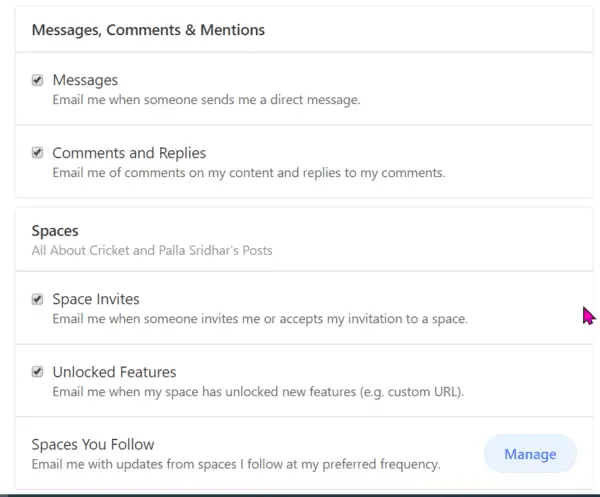This screenshot has width=600, height=497.
Task: Click the 'Comments and Replies' label
Action: (129, 153)
